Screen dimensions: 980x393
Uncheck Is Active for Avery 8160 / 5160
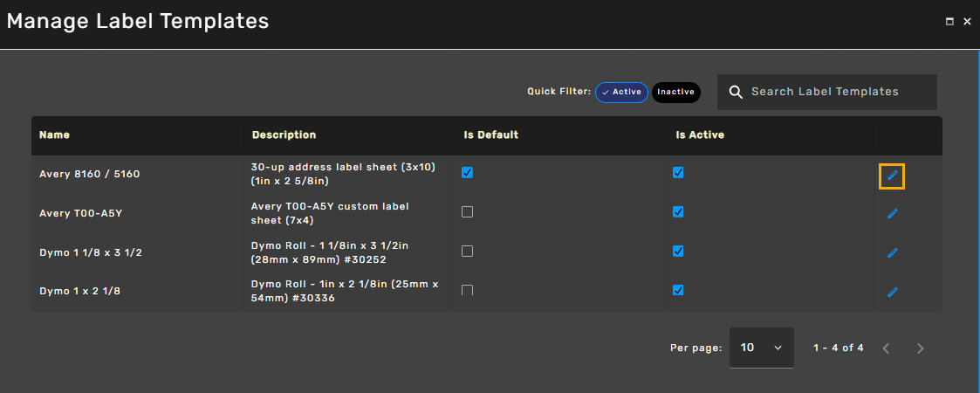[678, 173]
